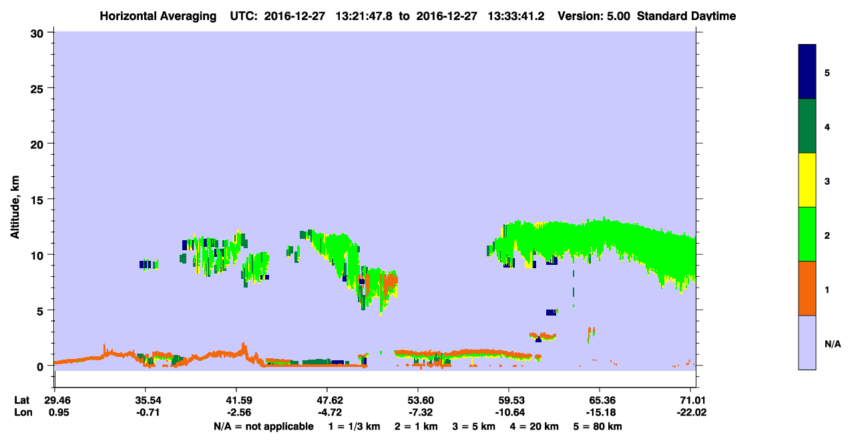Click the dark green level 4 swatch
868x445 pixels.
coord(807,126)
